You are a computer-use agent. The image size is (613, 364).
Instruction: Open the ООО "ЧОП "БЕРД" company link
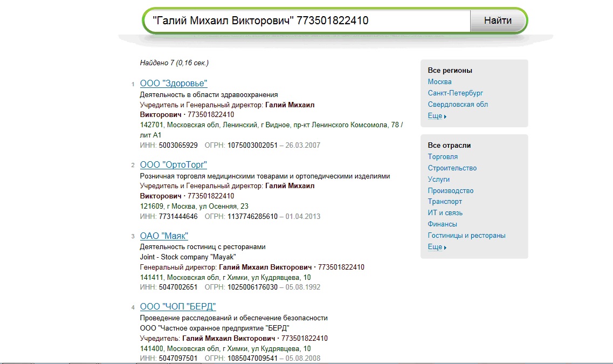(x=178, y=306)
